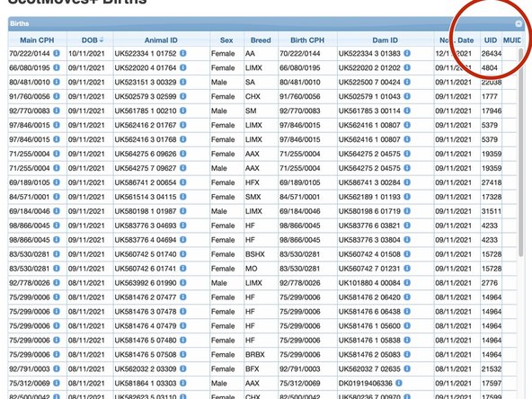Open info icon for Dam UK522020 2 01202

coord(407,67)
